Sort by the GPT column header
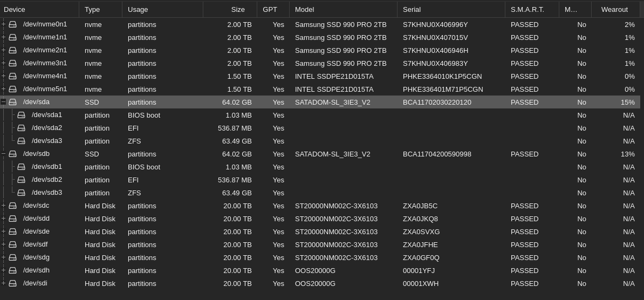Viewport: 644px width, 300px height. coord(273,10)
